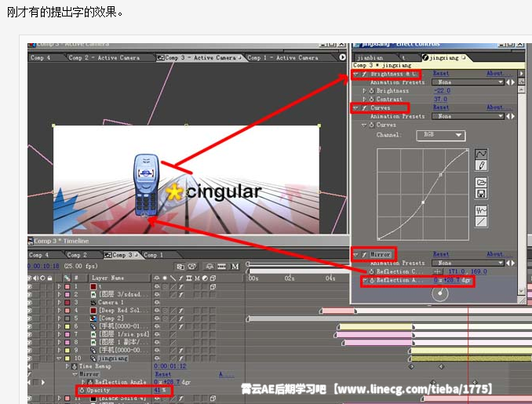Hide layer 5 Comp 2 eye toggle

tap(30, 318)
